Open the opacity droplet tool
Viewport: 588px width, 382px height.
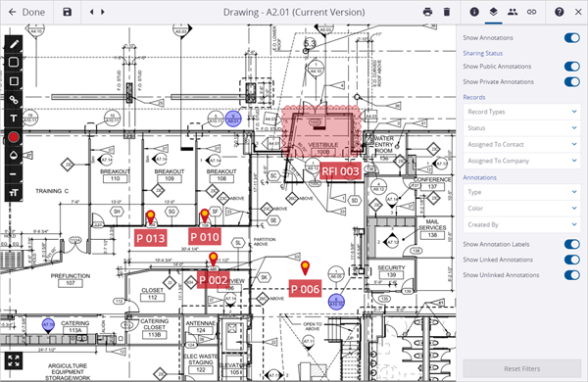click(x=14, y=155)
